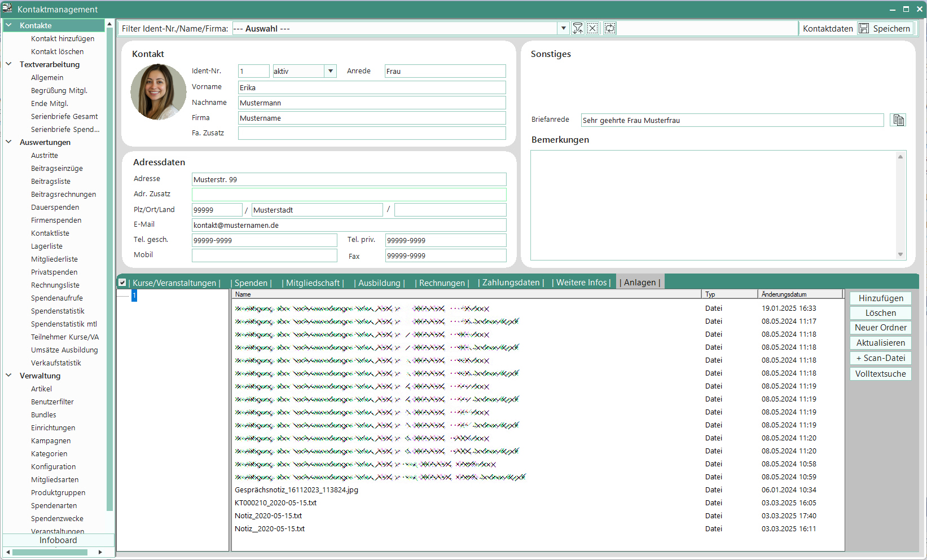The width and height of the screenshot is (927, 560).
Task: Click the Speichern floppy disk icon
Action: [x=864, y=28]
